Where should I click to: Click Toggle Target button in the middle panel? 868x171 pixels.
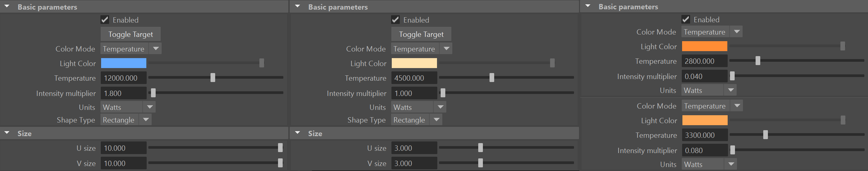[421, 34]
